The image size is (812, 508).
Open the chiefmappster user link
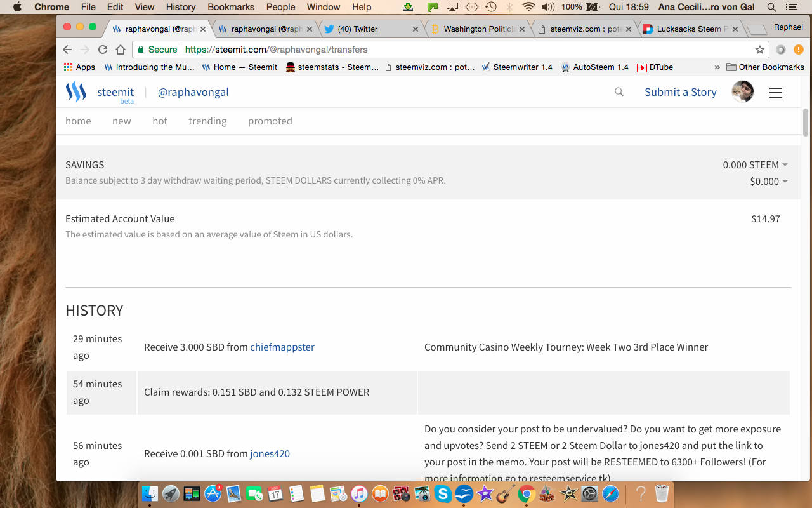[x=282, y=347]
